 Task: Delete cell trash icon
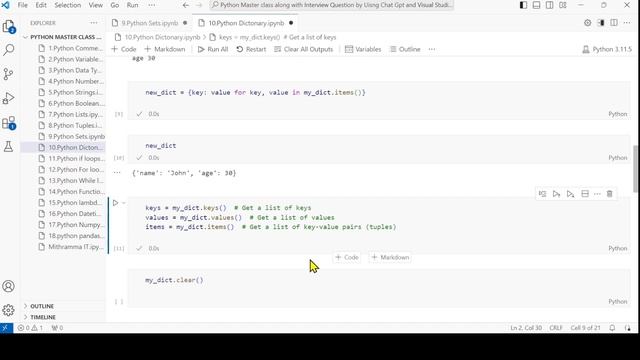click(609, 194)
